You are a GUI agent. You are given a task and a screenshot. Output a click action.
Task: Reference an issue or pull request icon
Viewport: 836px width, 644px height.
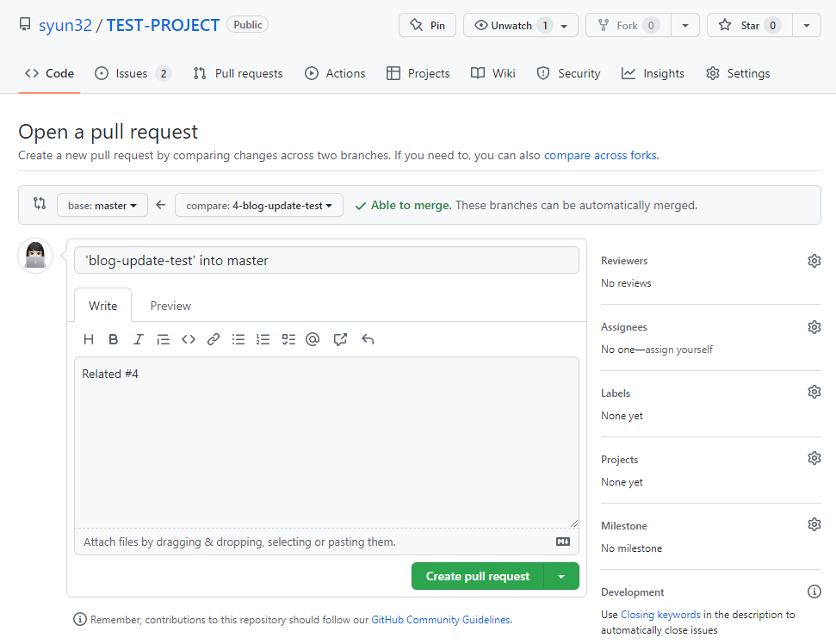[x=340, y=339]
